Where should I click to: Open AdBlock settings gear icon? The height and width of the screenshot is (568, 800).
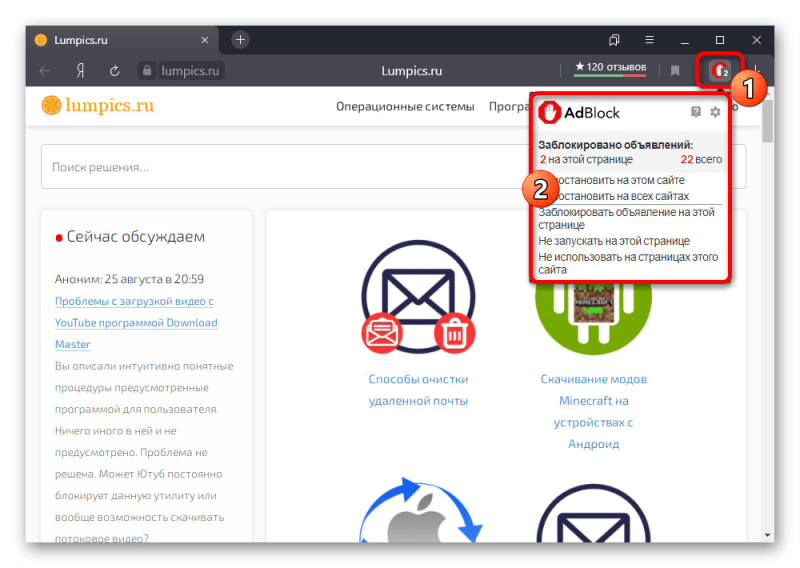pos(715,112)
